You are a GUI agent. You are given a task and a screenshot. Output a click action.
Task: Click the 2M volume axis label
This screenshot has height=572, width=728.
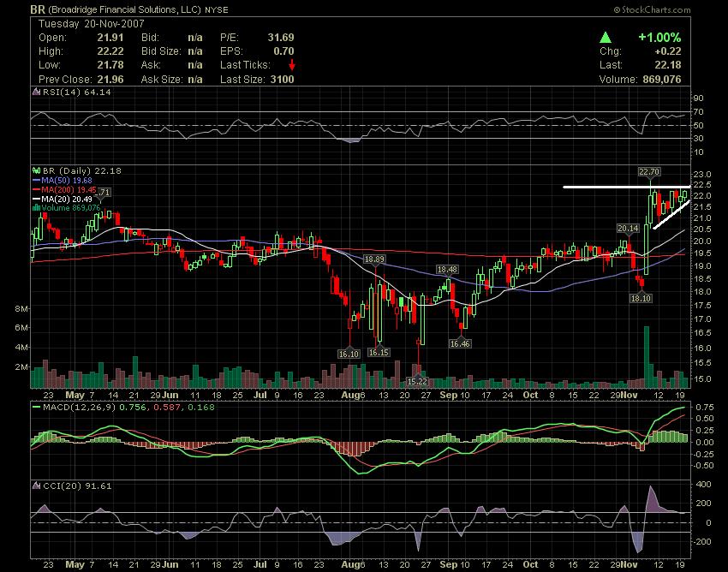[x=21, y=366]
